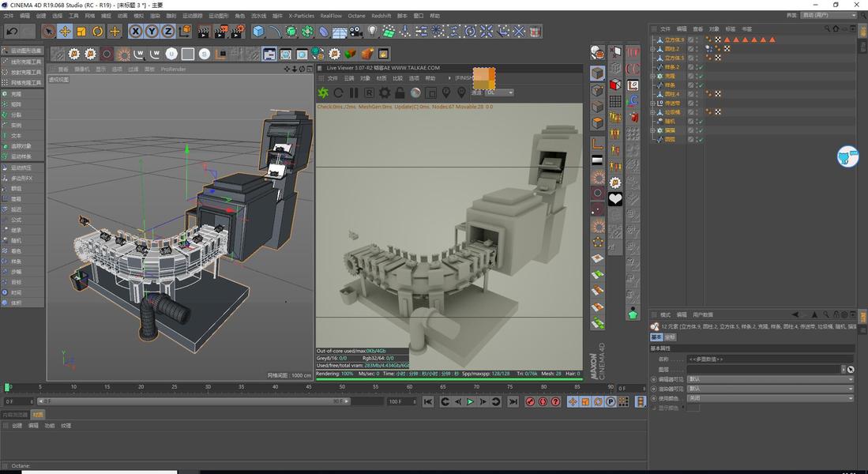Toggle layer checkbox for 传送带 row
Viewport: 868px width, 474px height.
point(691,103)
